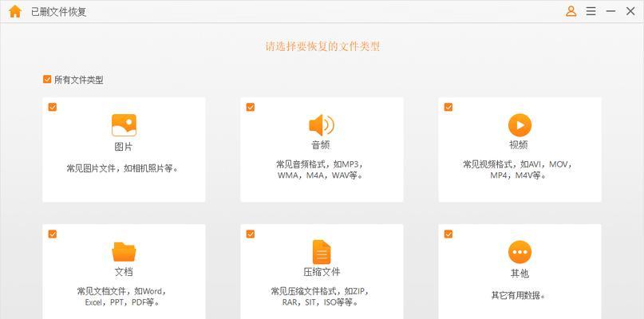Click the document folder icon
Screen dimensions: 644x319
click(124, 252)
